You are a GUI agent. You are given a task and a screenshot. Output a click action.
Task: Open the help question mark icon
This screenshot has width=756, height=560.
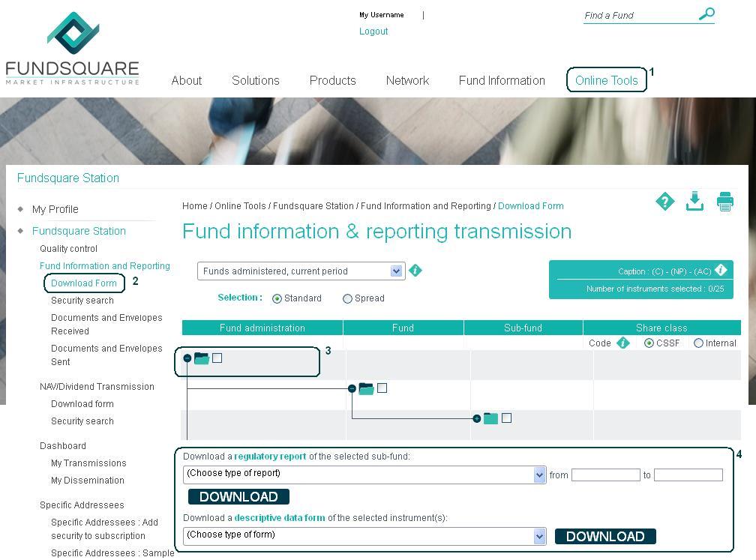click(x=664, y=202)
